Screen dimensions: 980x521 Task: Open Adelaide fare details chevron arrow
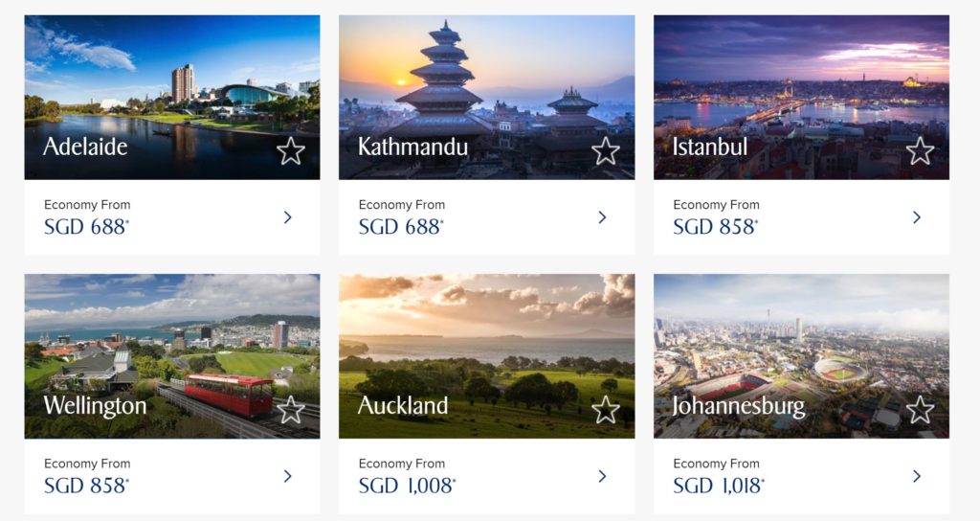click(x=288, y=217)
